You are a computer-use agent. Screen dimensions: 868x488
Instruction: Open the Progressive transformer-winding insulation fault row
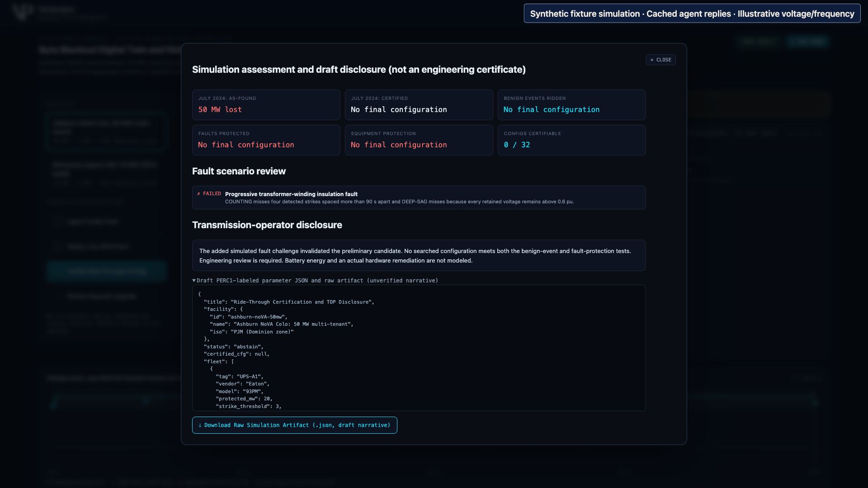click(419, 197)
